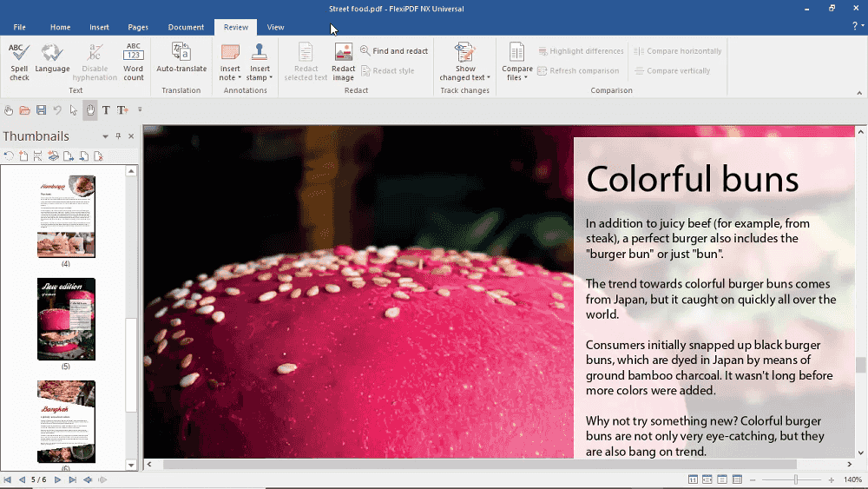Click the zoom out minus button
The height and width of the screenshot is (489, 868).
(753, 479)
